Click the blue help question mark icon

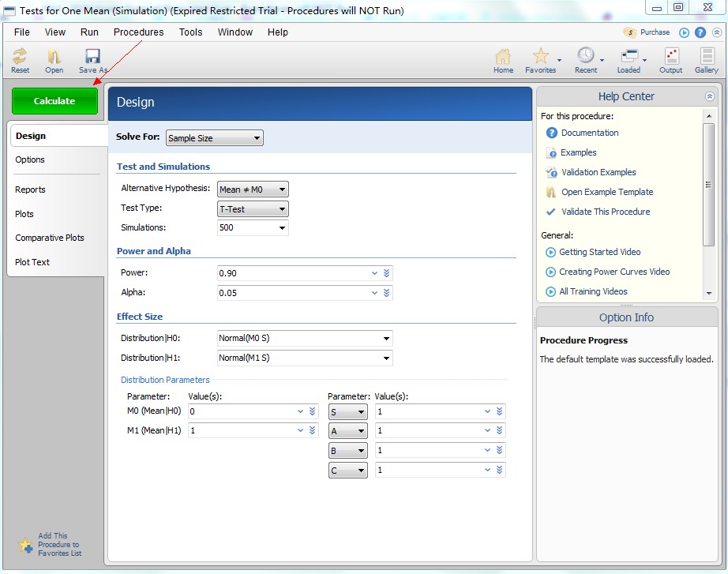click(700, 32)
